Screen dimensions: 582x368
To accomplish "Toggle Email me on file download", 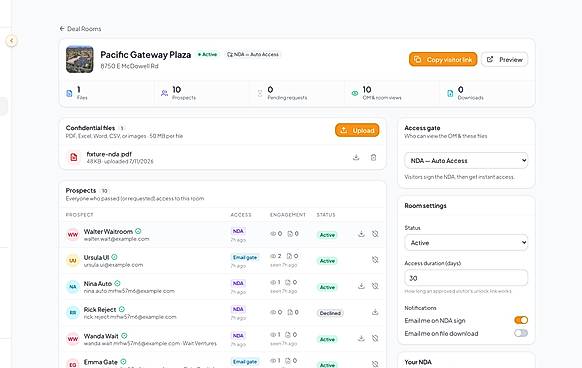I will point(521,333).
